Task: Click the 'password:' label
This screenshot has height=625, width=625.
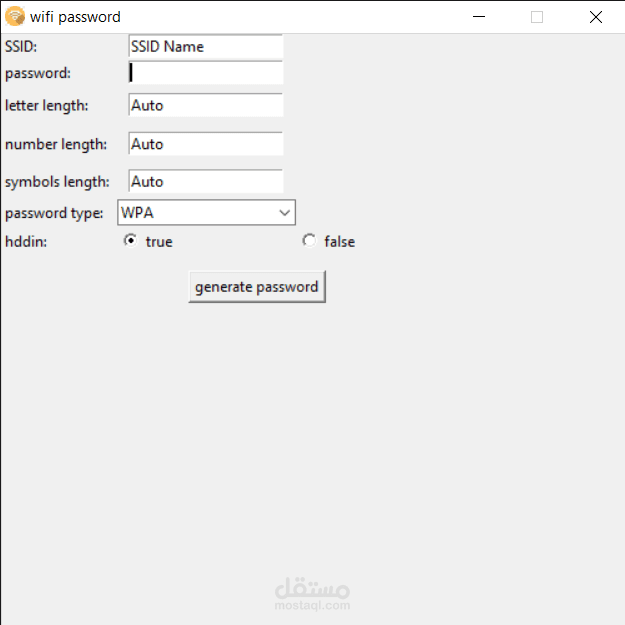Action: coord(38,74)
